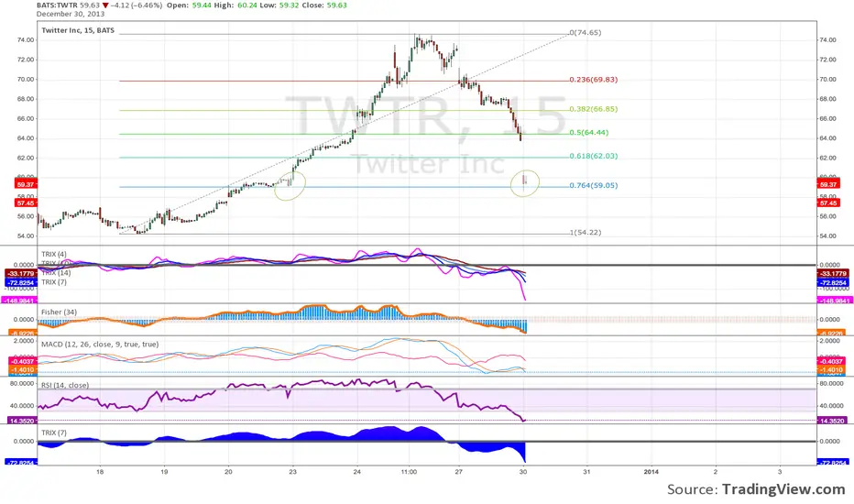Click the BATS:TWTR symbol text in header
Image resolution: width=854 pixels, height=504 pixels.
pos(57,5)
